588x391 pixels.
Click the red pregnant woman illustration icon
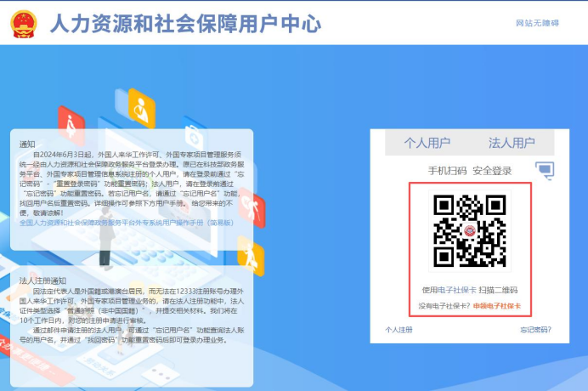coord(71,125)
